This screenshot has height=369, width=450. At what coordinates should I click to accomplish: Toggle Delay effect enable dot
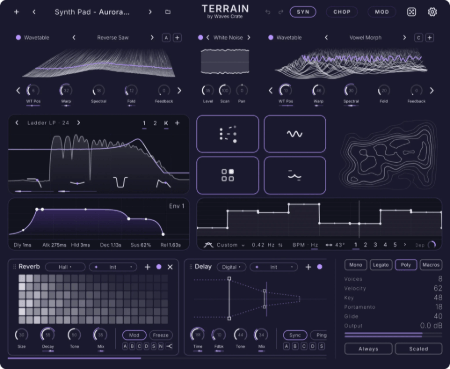pyautogui.click(x=320, y=267)
